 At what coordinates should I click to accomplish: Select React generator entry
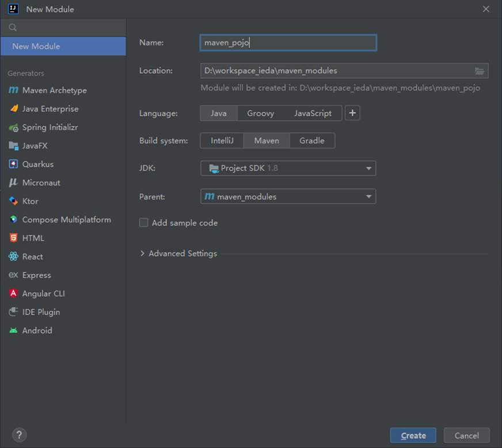point(63,256)
